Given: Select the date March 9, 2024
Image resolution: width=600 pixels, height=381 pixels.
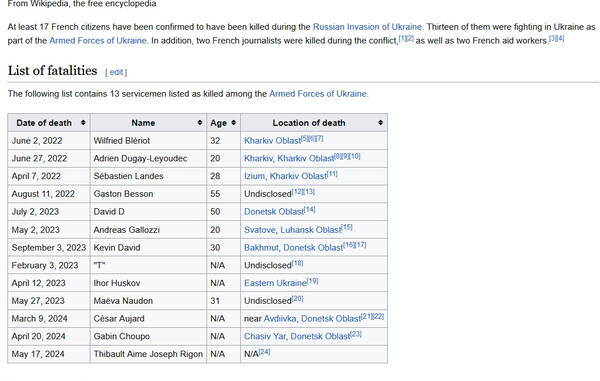Looking at the screenshot, I should [x=39, y=318].
